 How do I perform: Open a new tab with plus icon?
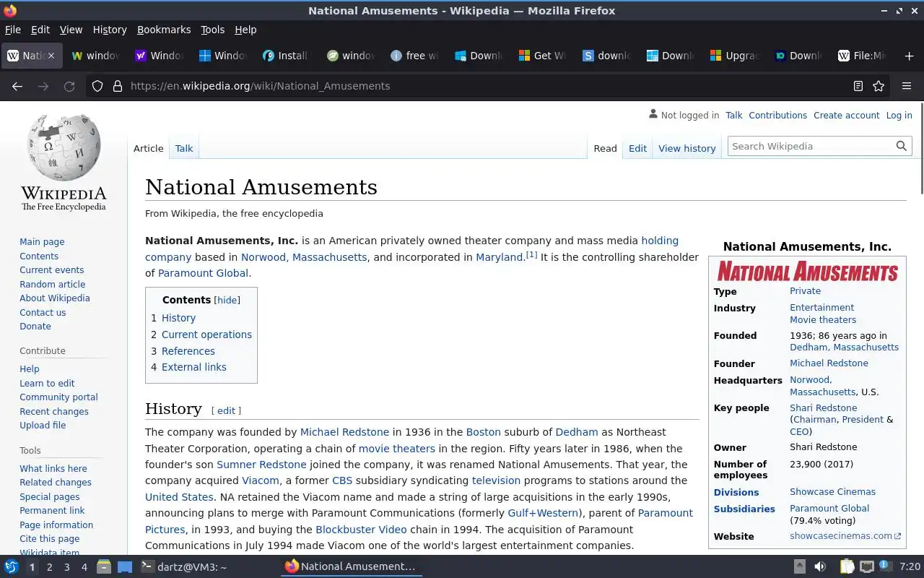909,56
